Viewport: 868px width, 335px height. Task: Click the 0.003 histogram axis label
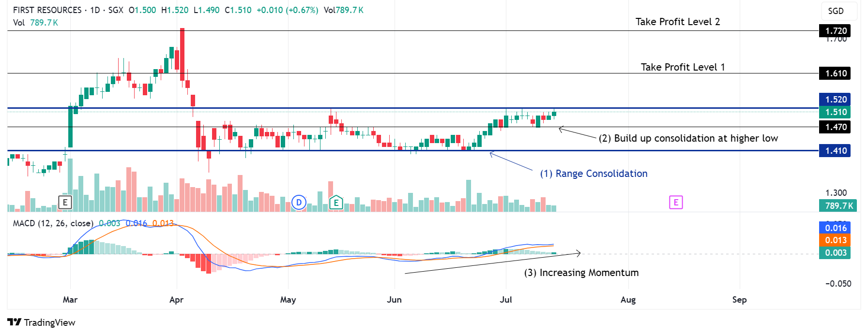[x=835, y=253]
